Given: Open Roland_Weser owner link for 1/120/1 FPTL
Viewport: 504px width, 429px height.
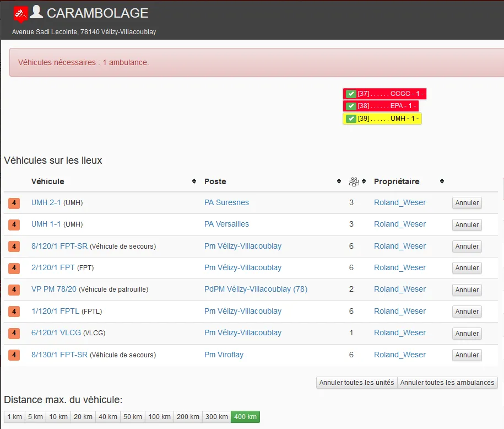Looking at the screenshot, I should tap(399, 311).
